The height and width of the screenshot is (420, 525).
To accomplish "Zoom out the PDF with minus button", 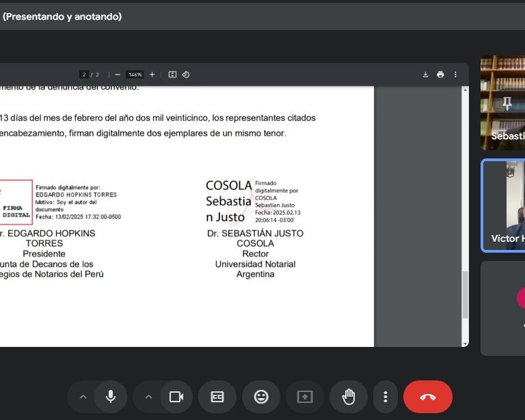I will click(x=117, y=74).
